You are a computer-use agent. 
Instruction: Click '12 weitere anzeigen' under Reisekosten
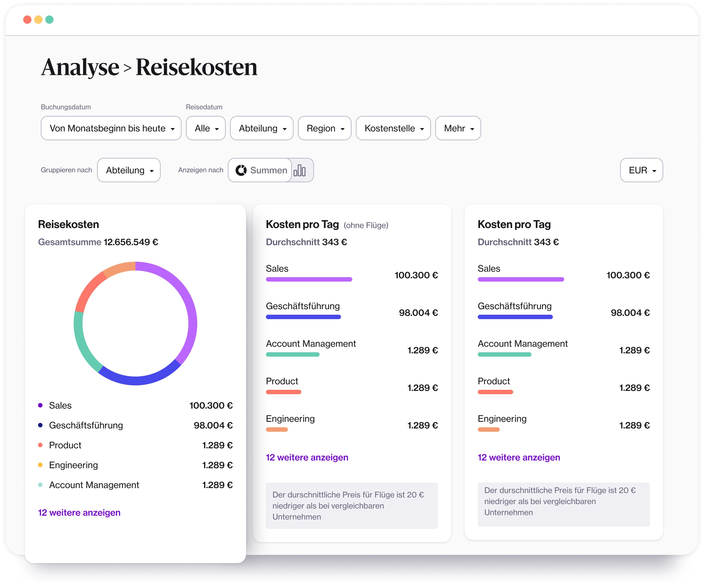point(79,513)
